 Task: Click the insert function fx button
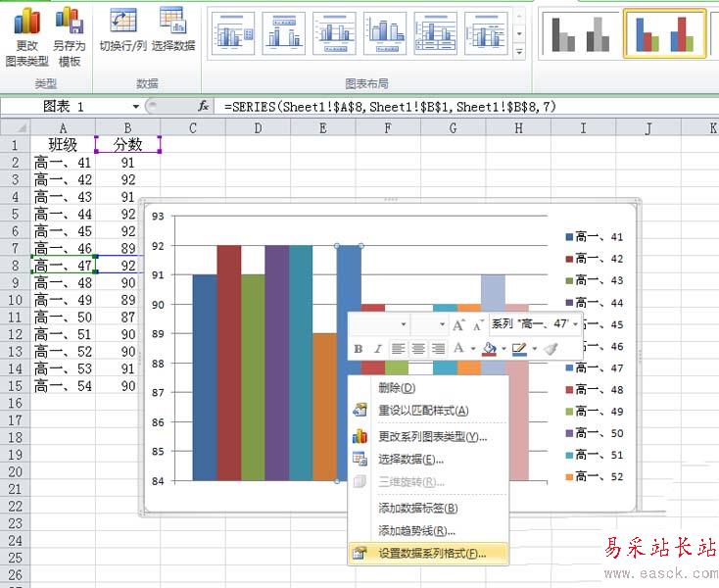[x=204, y=107]
